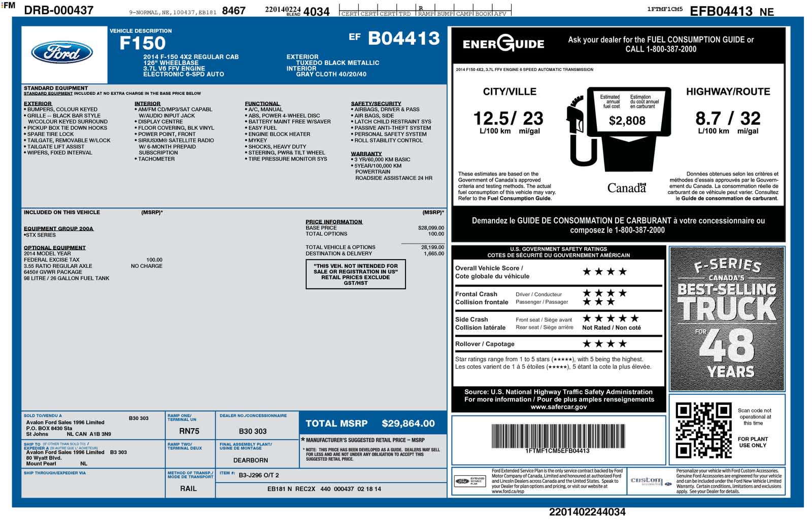Click the QR code image
Screen dimensions: 812x525
703,430
